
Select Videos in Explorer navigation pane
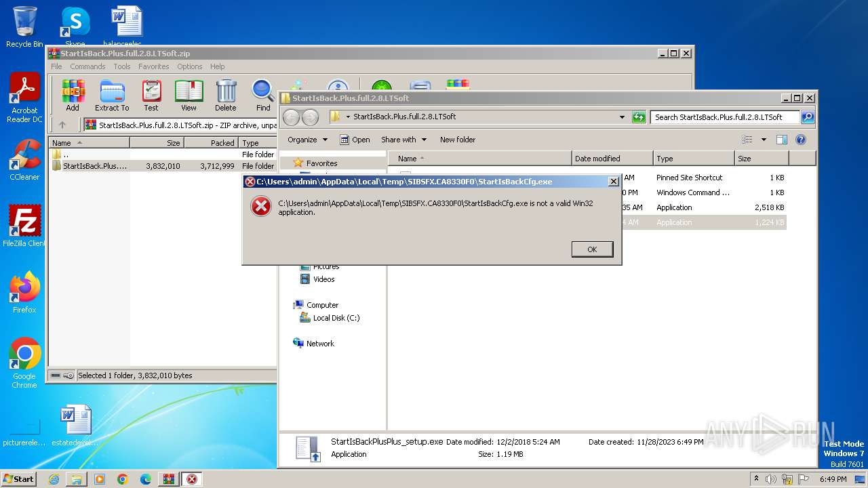323,279
